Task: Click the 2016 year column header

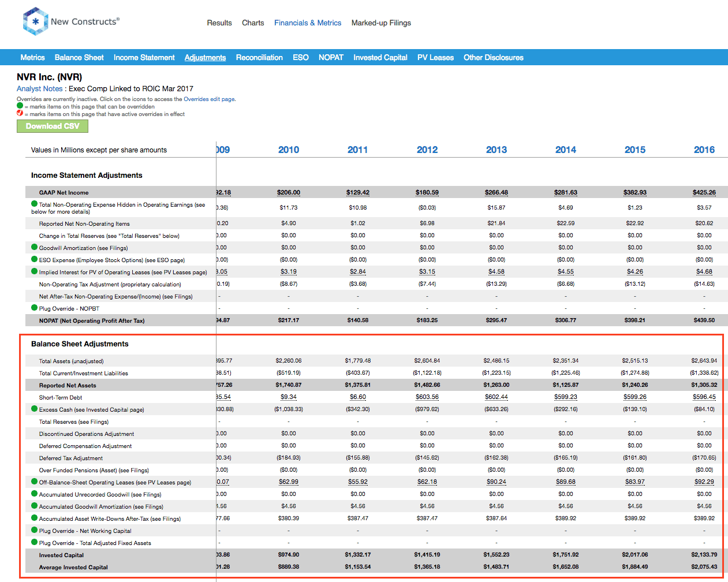Action: coord(704,150)
